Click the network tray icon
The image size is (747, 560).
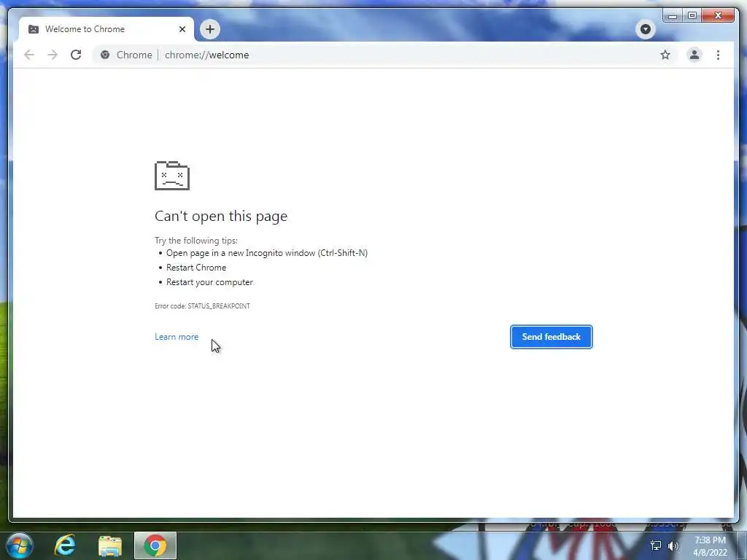tap(656, 545)
